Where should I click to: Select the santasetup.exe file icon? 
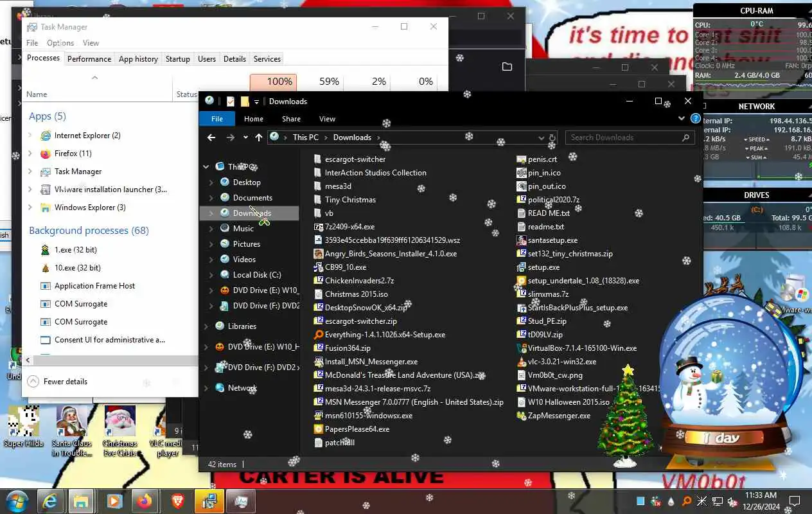pyautogui.click(x=522, y=240)
